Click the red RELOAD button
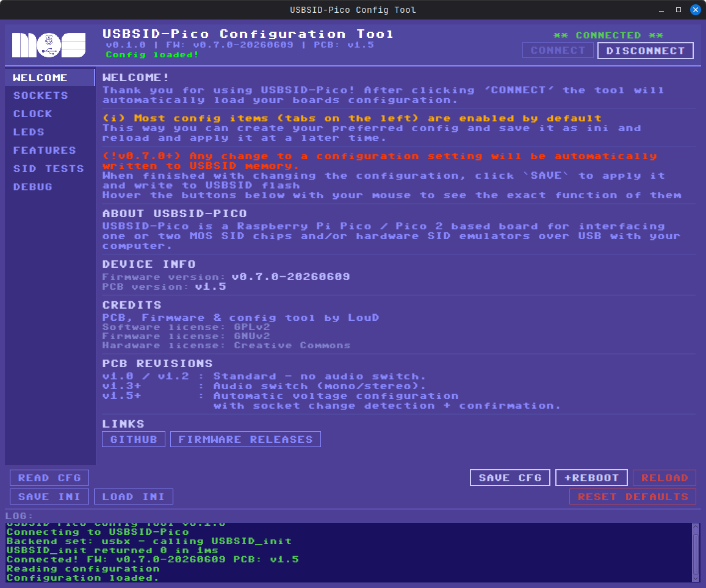The width and height of the screenshot is (706, 588). pyautogui.click(x=664, y=478)
